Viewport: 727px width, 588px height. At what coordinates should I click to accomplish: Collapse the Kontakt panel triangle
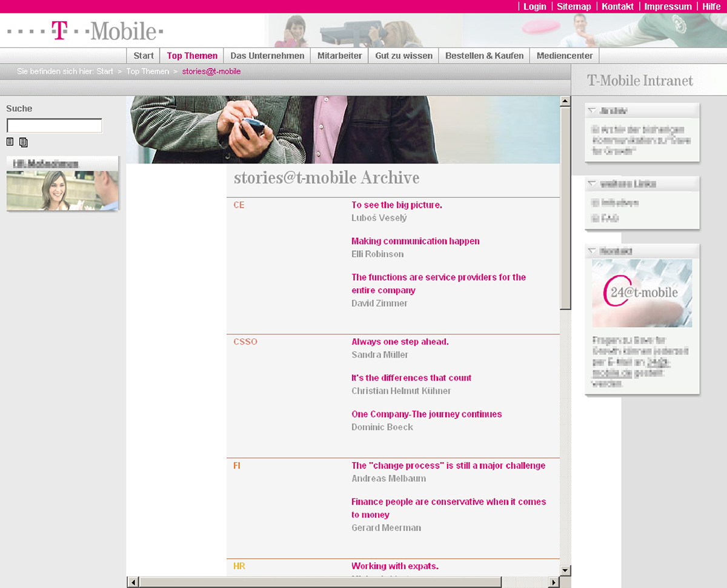pos(592,251)
